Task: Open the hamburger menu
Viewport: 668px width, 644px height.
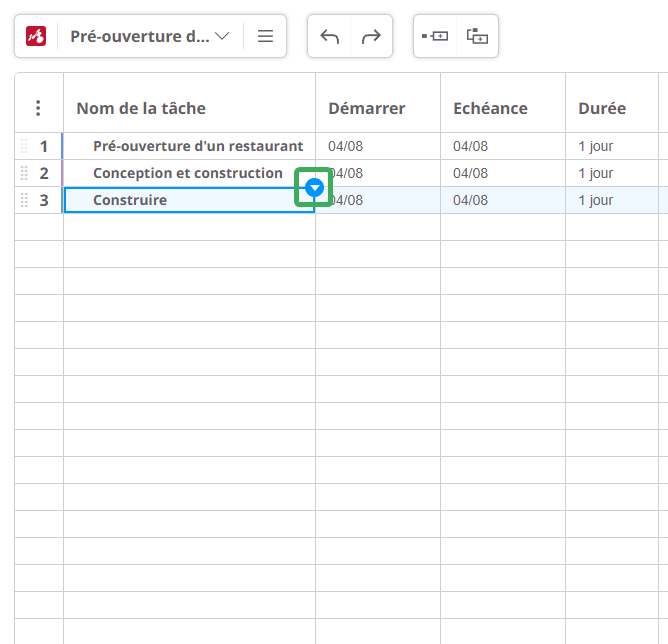Action: (265, 36)
